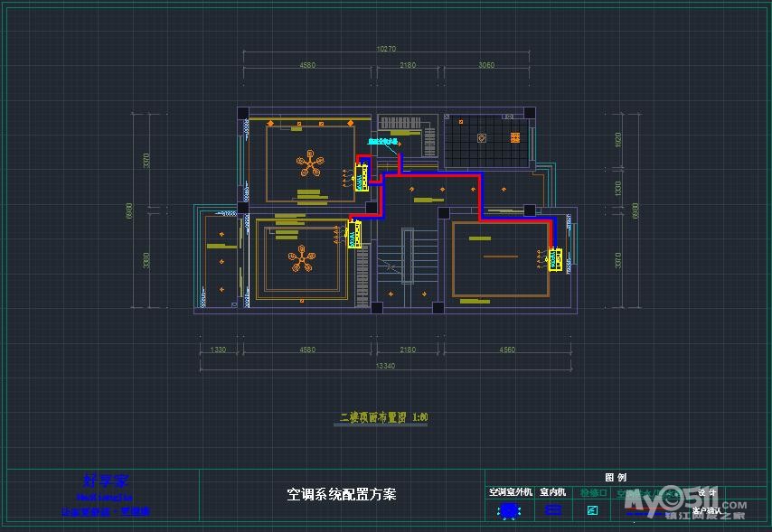Select the 13340 overall bottom dimension
This screenshot has width=772, height=532.
pos(385,366)
